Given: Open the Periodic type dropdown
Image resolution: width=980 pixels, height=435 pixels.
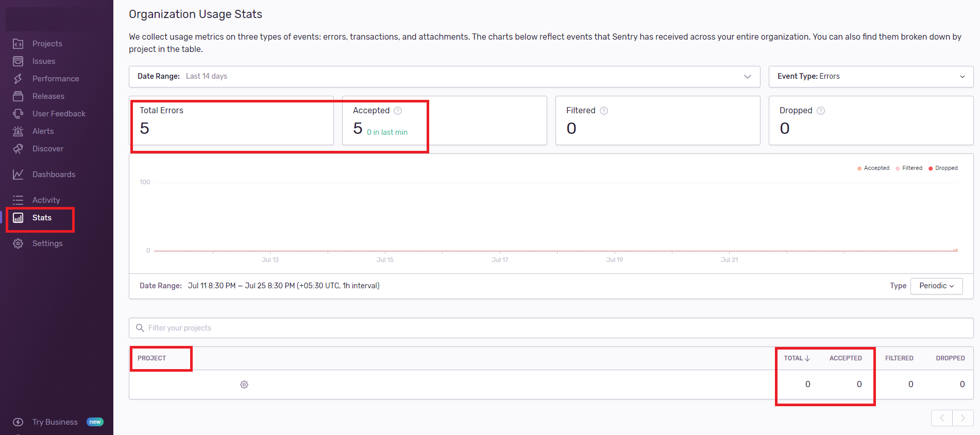Looking at the screenshot, I should tap(936, 286).
